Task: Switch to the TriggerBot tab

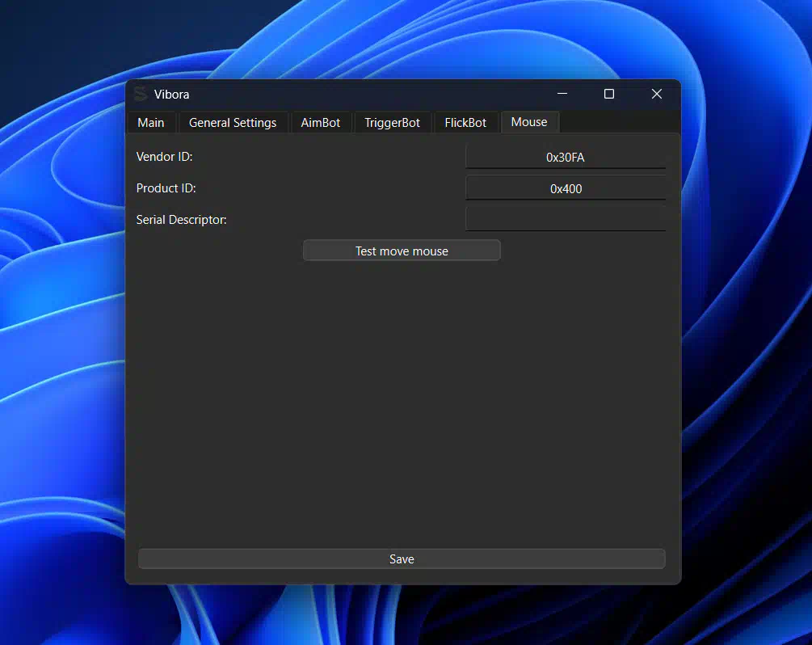Action: pyautogui.click(x=393, y=122)
